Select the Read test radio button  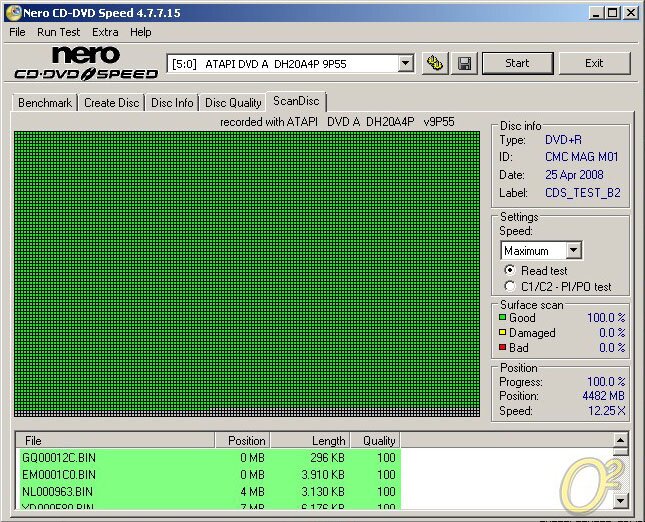(510, 270)
